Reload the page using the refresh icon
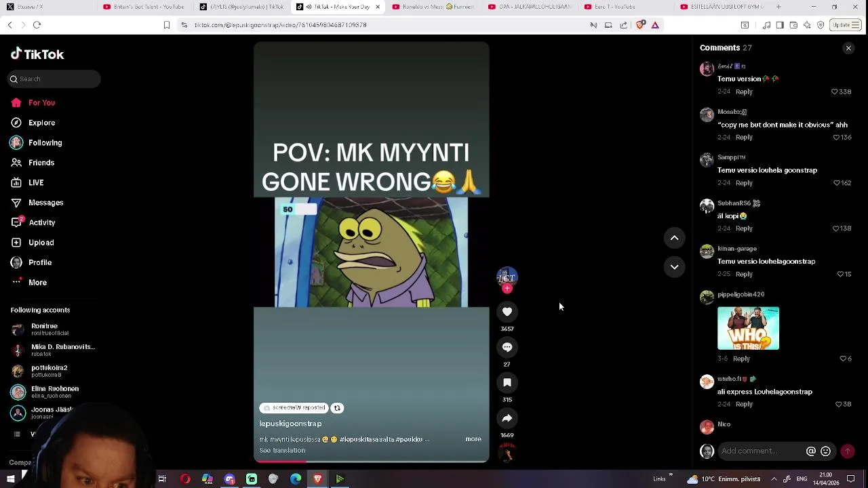This screenshot has width=868, height=488. click(x=37, y=25)
